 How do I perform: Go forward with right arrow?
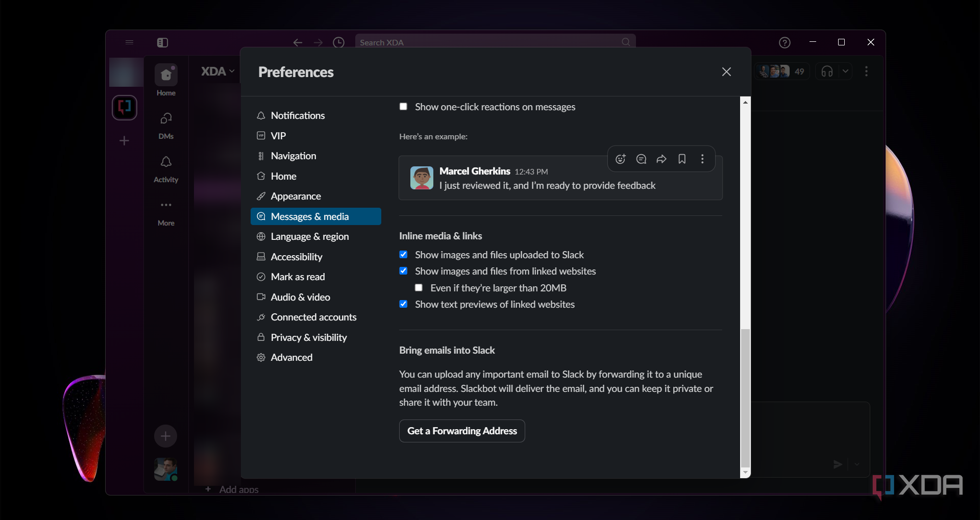[x=318, y=42]
